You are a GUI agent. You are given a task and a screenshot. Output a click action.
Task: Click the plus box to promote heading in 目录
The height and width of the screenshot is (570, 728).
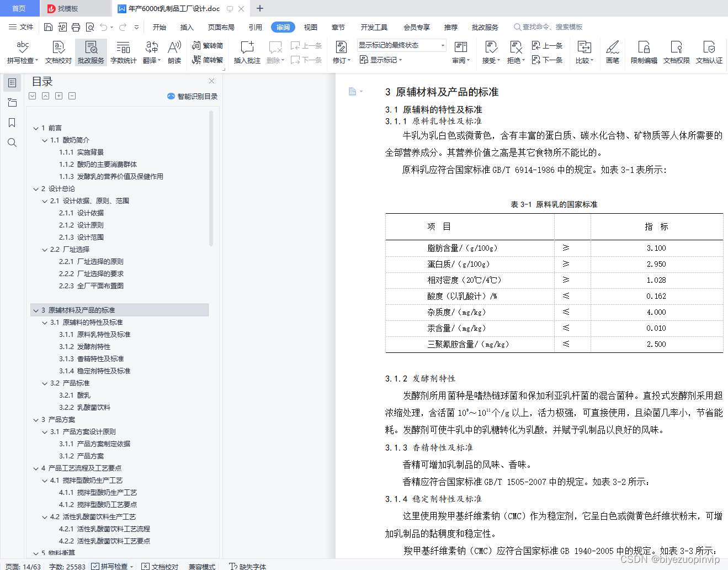pyautogui.click(x=59, y=96)
